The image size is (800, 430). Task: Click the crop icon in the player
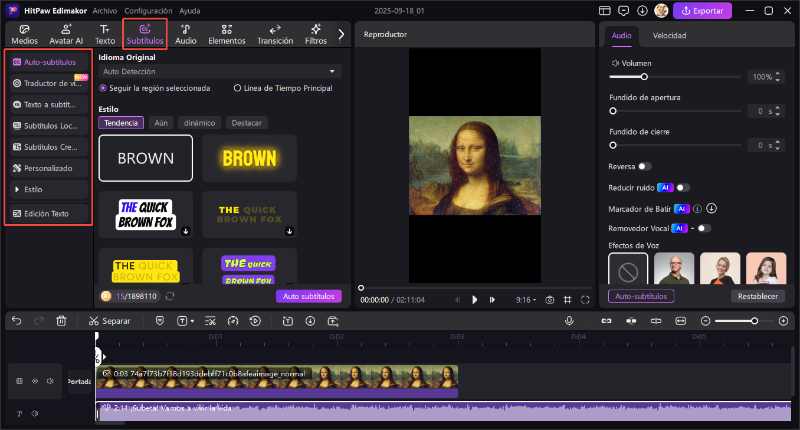click(567, 300)
